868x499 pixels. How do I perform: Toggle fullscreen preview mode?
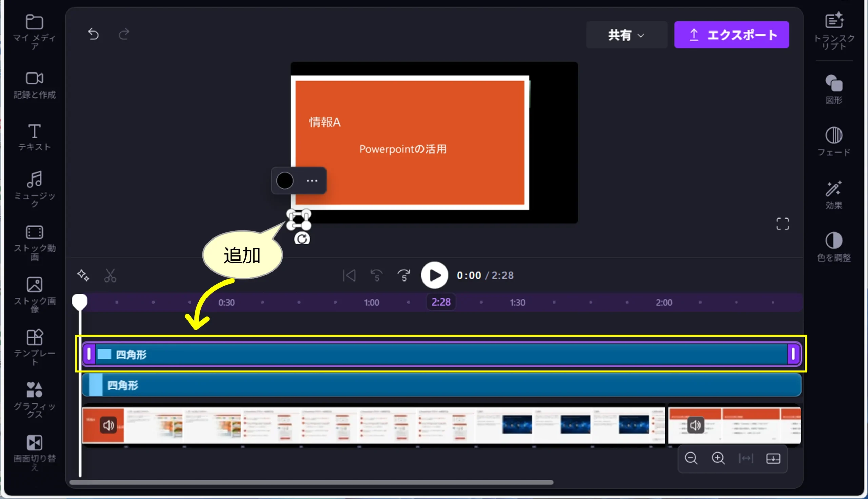coord(782,224)
